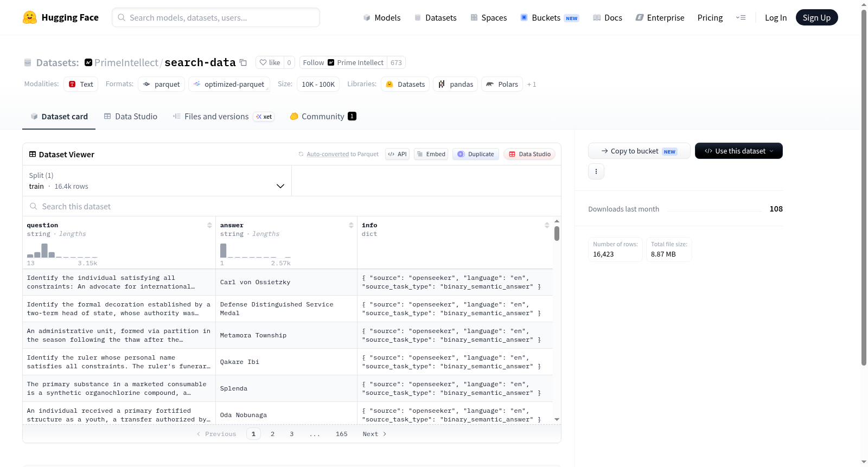Click the 10K - 100K size tag

tap(318, 84)
